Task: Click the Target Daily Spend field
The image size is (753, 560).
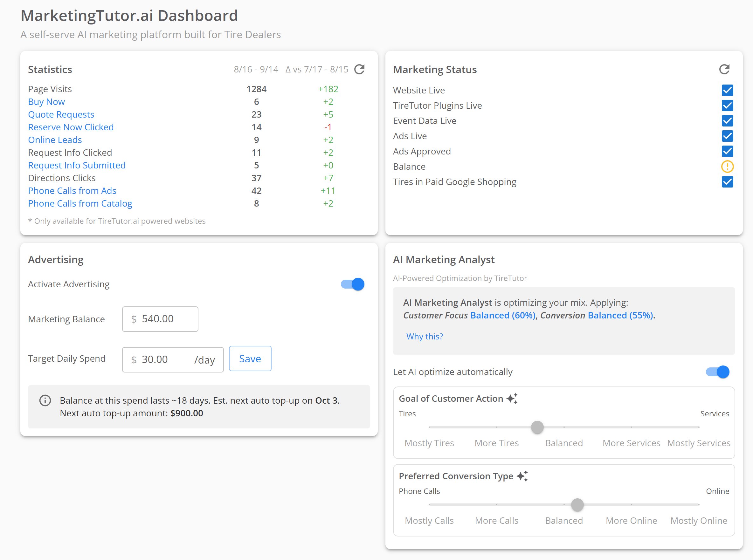Action: (173, 360)
